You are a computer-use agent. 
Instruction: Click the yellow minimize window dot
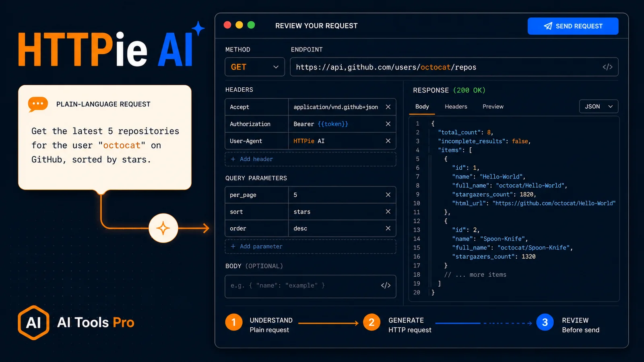coord(239,25)
